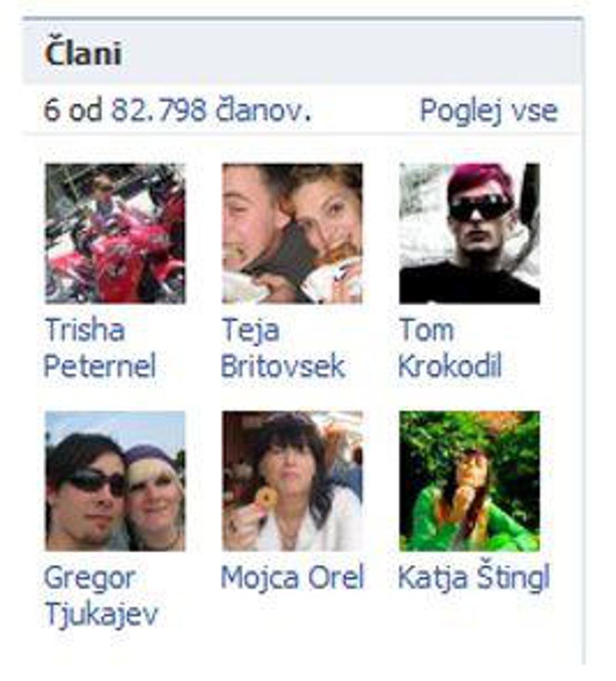Click the first name Gregor link

pyautogui.click(x=90, y=579)
